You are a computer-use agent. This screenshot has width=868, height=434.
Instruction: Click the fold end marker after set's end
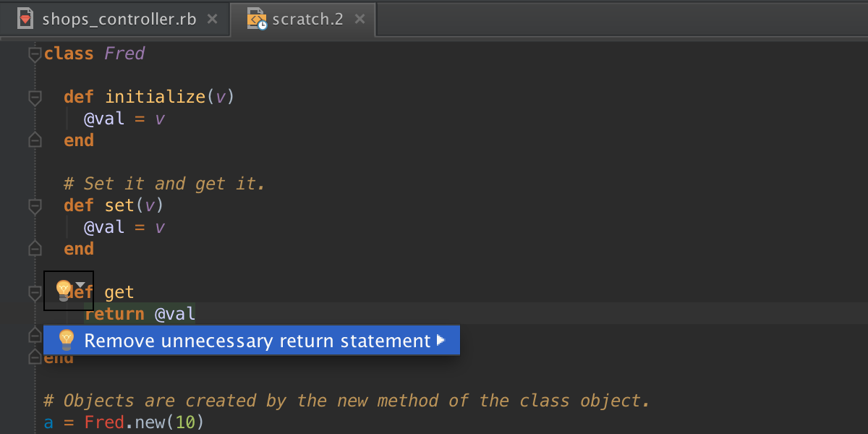[34, 249]
